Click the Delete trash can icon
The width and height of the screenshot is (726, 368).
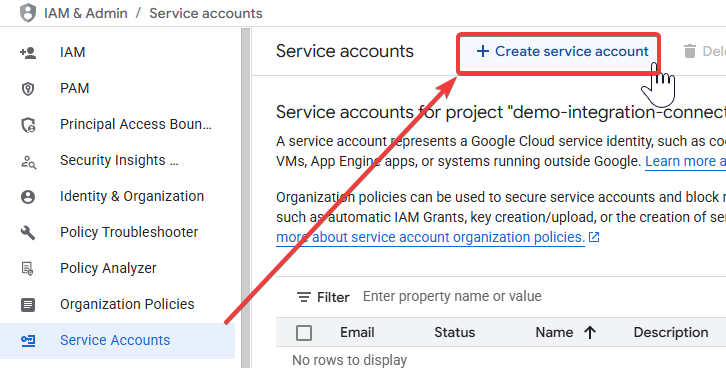(689, 51)
